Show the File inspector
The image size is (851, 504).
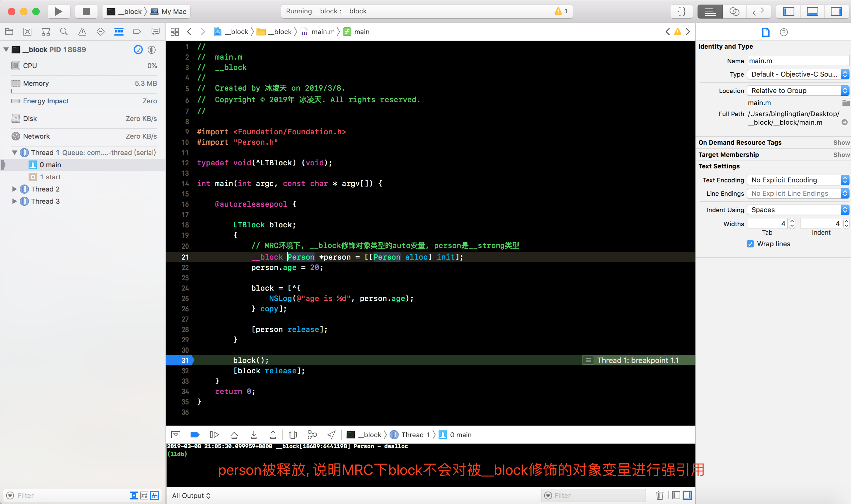click(x=766, y=32)
